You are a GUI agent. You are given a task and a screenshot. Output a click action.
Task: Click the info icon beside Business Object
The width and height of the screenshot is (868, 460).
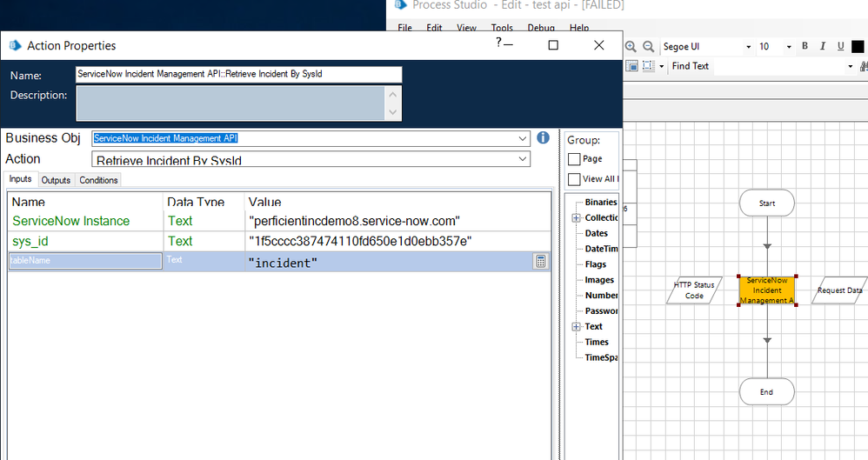pyautogui.click(x=543, y=137)
